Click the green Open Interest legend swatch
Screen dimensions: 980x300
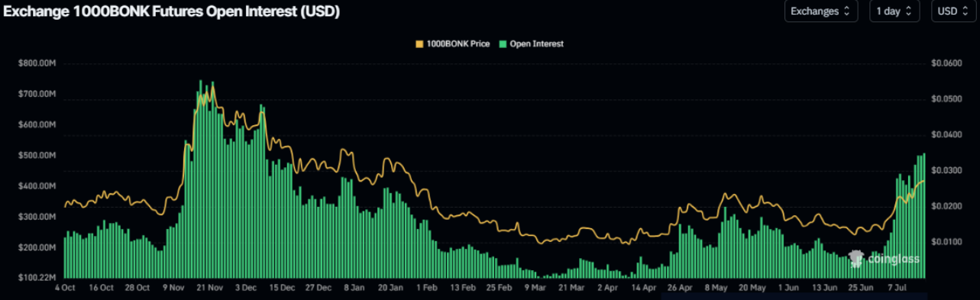503,44
